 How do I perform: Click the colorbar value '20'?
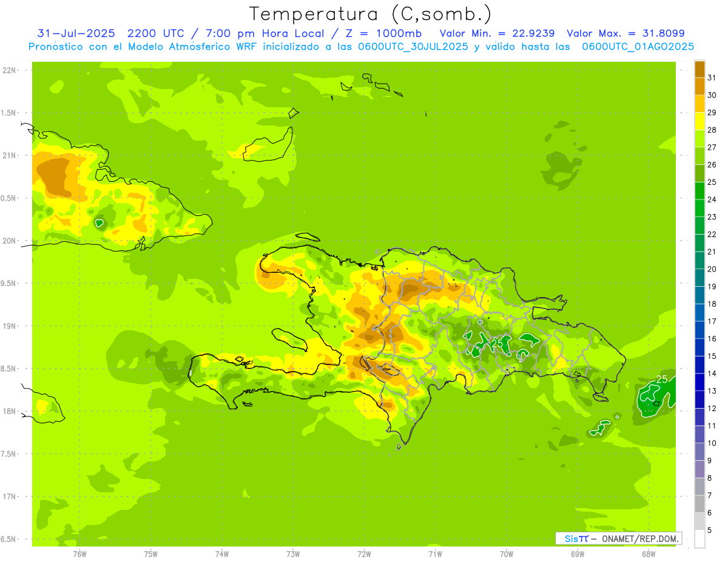click(712, 269)
